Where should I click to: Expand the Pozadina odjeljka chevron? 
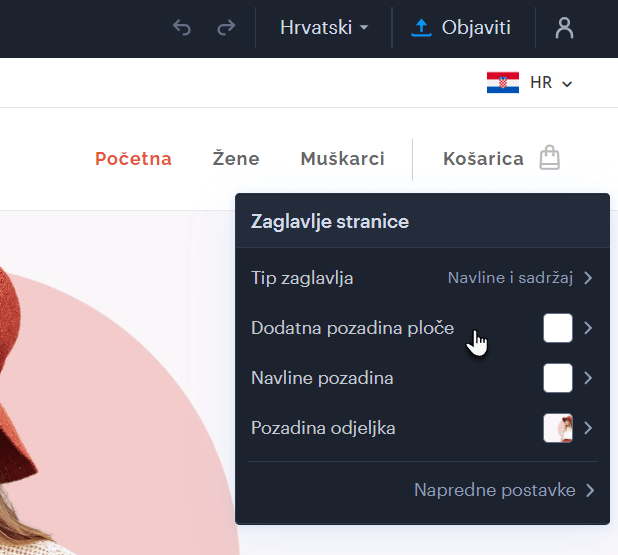click(x=588, y=428)
